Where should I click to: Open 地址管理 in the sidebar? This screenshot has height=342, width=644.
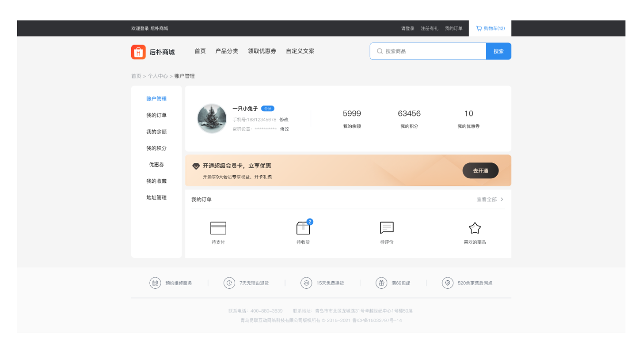coord(156,198)
